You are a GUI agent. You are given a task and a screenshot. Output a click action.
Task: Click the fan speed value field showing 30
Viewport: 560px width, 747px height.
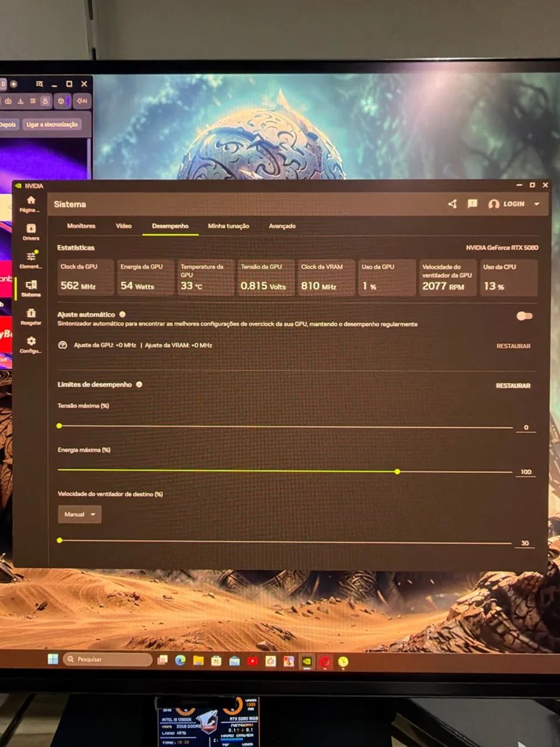[x=525, y=543]
